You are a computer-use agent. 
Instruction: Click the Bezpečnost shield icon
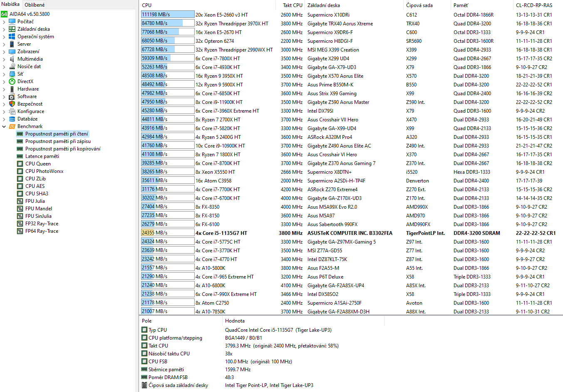pos(12,104)
